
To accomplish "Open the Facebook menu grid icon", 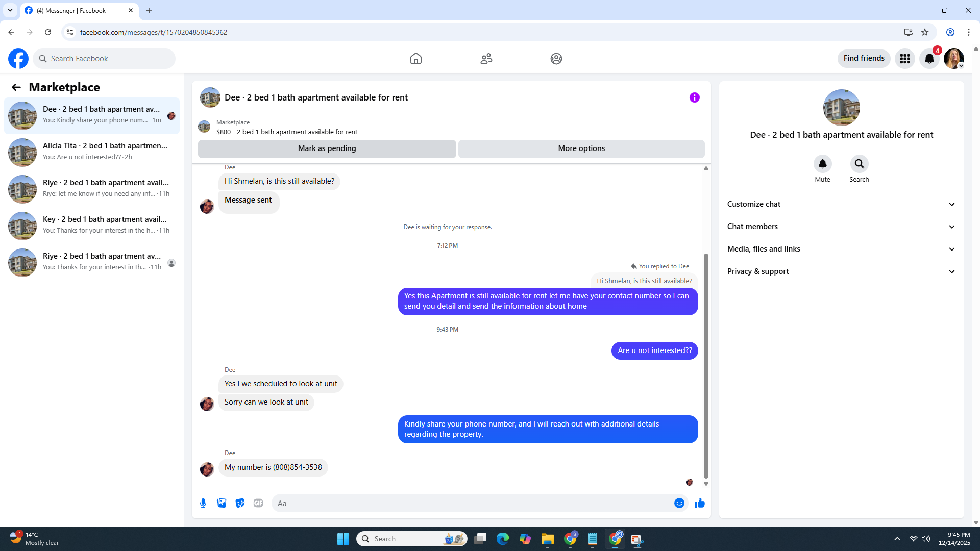I will tap(904, 59).
